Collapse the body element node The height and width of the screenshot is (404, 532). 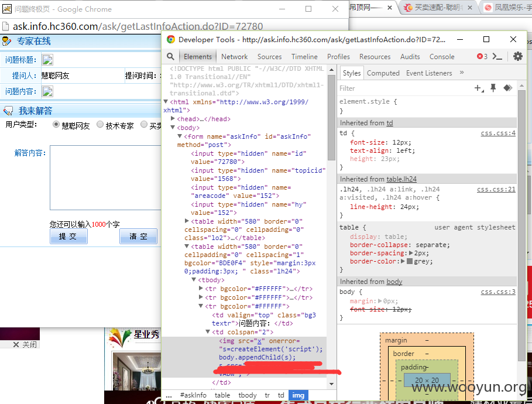[x=173, y=127]
